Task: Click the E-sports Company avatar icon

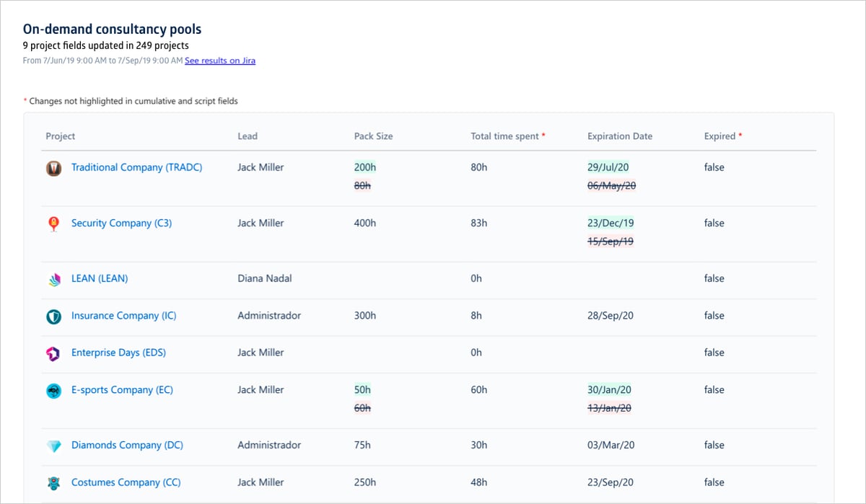Action: tap(54, 390)
